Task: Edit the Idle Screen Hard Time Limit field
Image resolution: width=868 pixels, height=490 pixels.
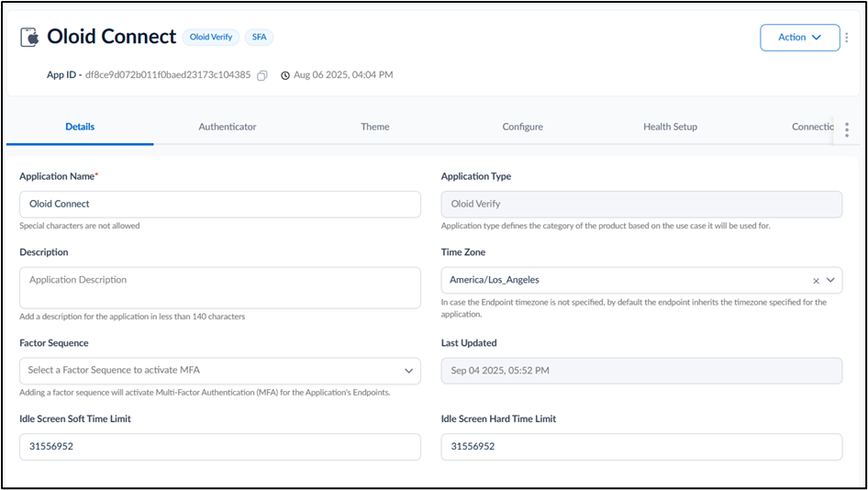Action: [x=641, y=447]
